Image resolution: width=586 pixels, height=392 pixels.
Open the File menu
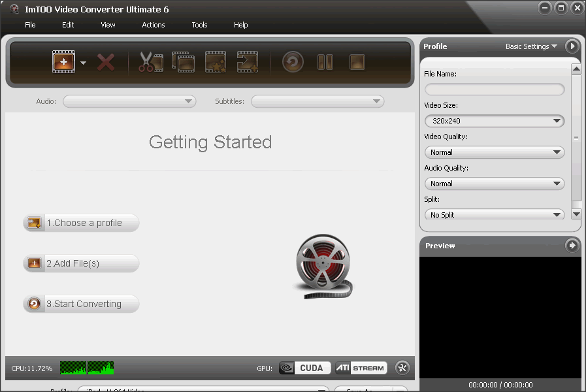click(30, 25)
